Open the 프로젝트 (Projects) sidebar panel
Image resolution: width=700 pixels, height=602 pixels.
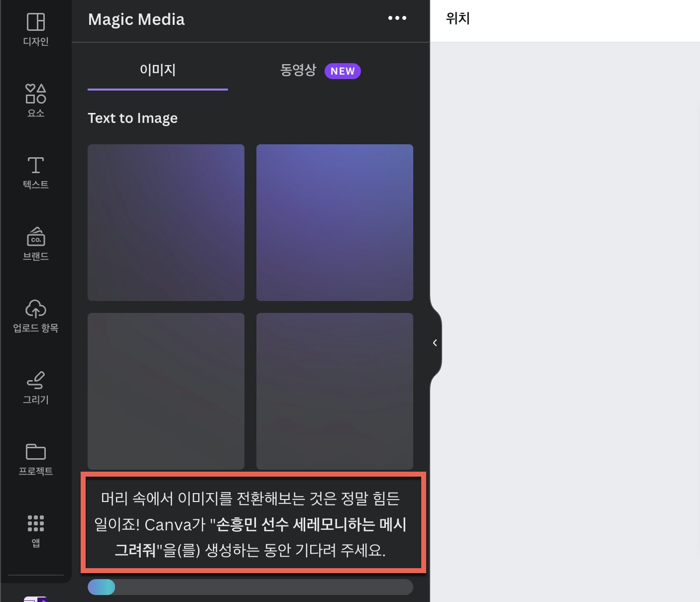pyautogui.click(x=36, y=459)
